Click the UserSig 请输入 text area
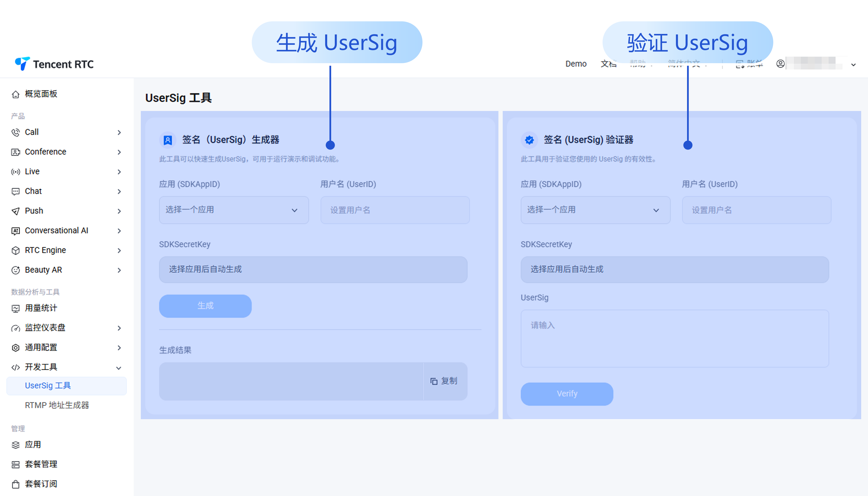 675,339
